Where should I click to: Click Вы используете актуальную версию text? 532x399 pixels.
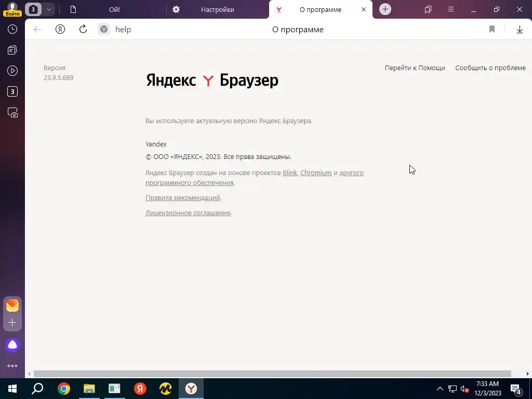point(229,121)
